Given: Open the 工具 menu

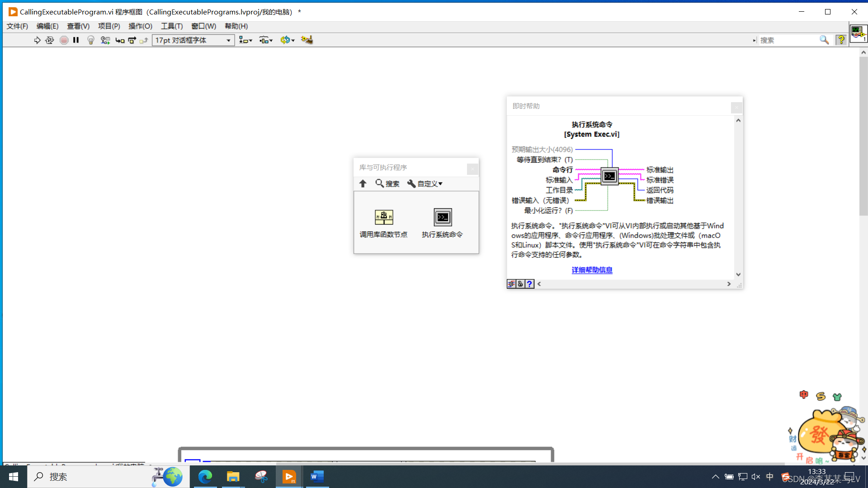Looking at the screenshot, I should [171, 26].
